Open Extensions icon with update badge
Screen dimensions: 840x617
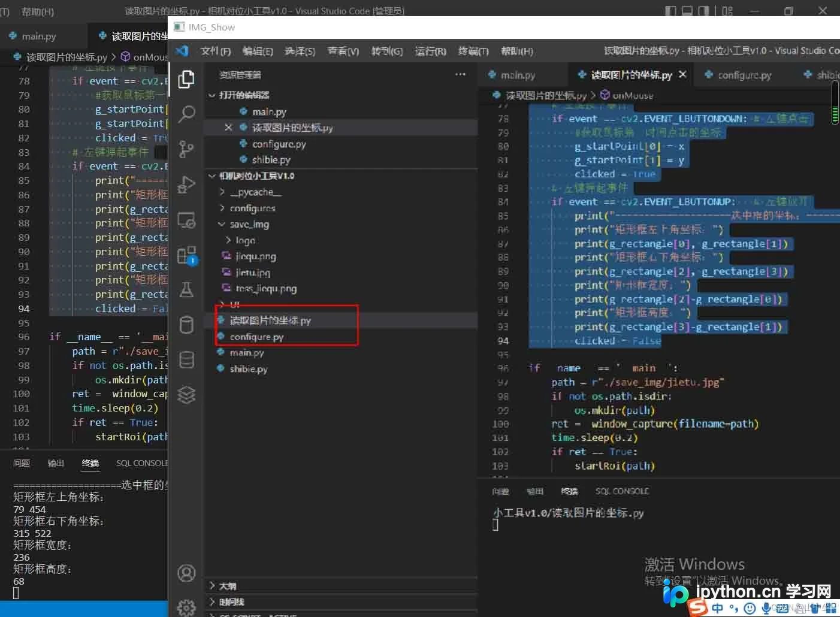187,255
